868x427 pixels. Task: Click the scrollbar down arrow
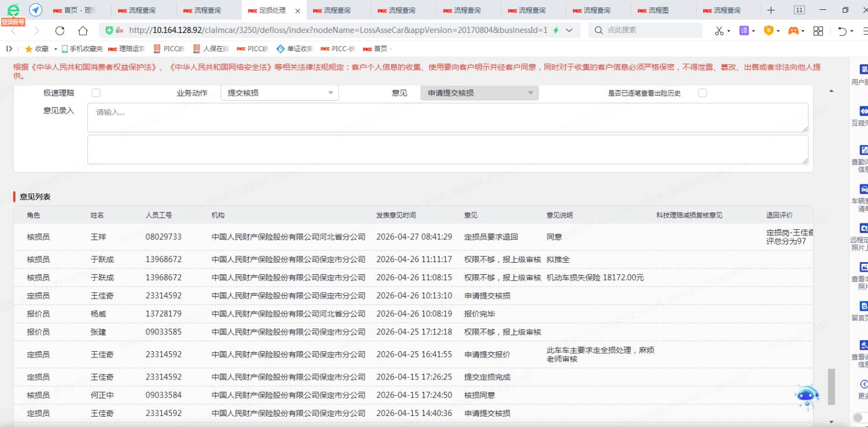[x=832, y=422]
